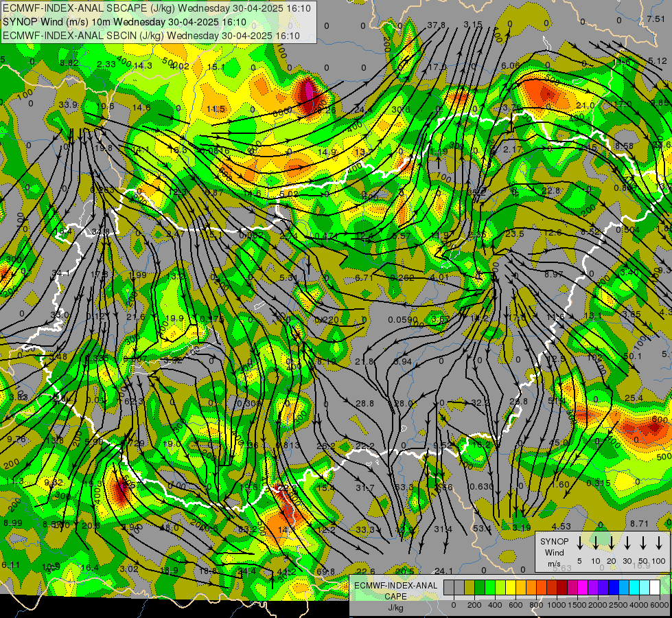The image size is (672, 618).
Task: Click the '53.4' station value
Action: [482, 528]
